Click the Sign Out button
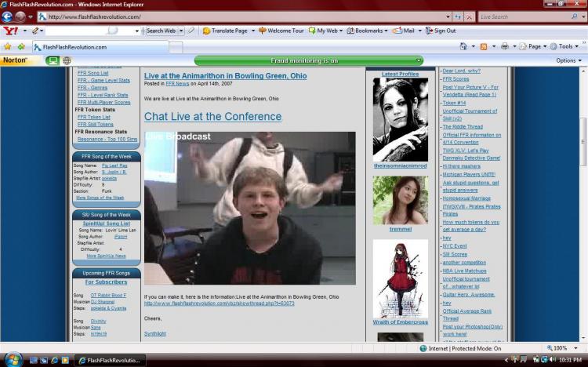The image size is (588, 367). pyautogui.click(x=441, y=31)
